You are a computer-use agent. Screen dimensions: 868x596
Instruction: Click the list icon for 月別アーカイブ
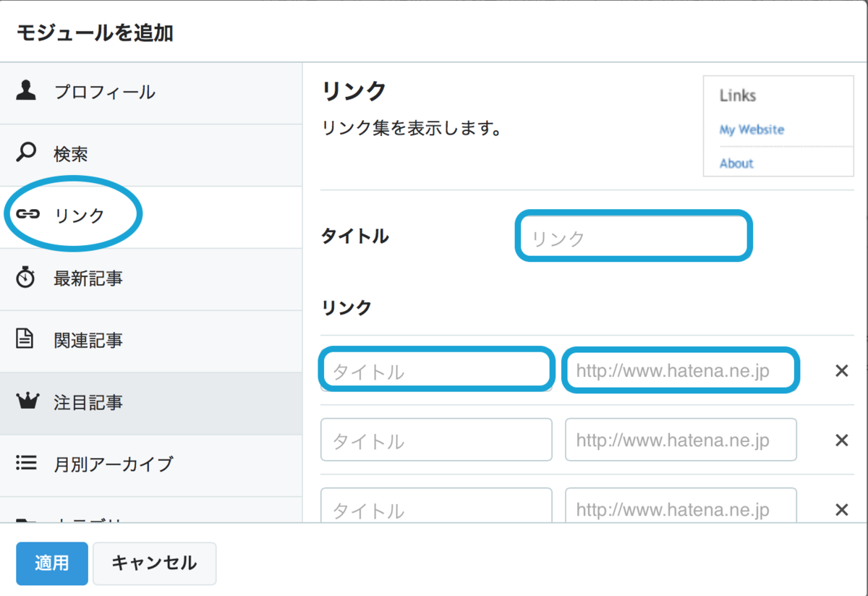click(26, 463)
